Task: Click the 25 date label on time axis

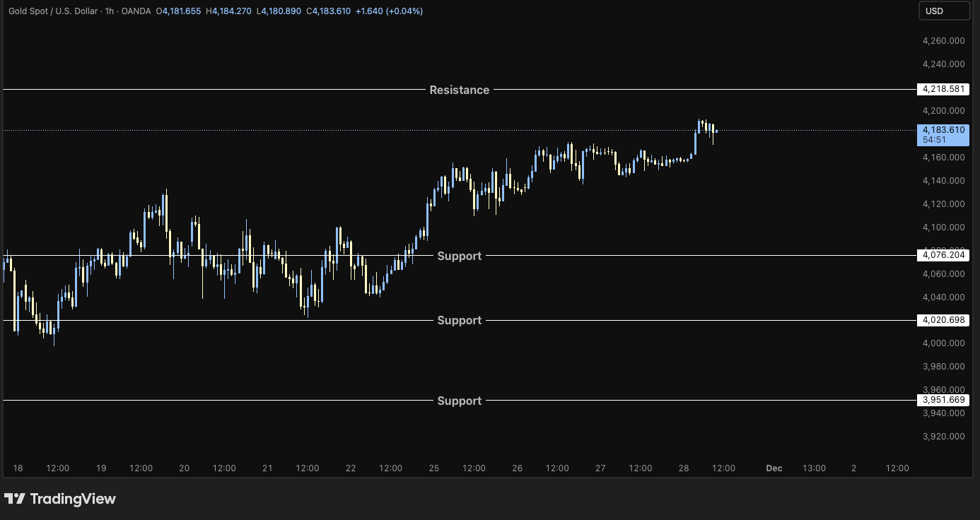Action: (433, 468)
